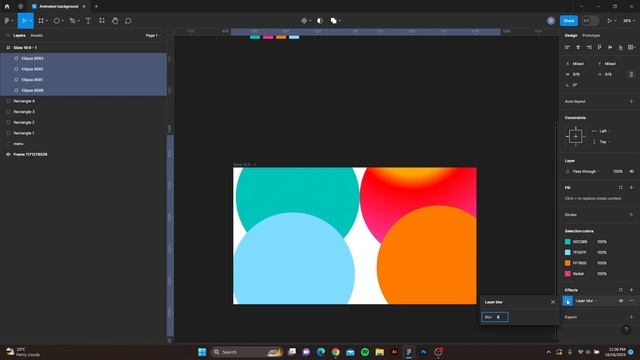Select the Frame tool
This screenshot has width=640, height=360.
point(41,21)
